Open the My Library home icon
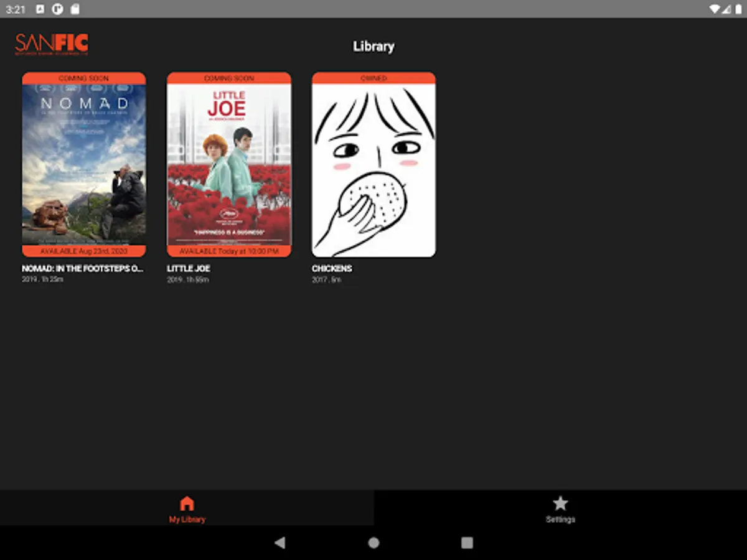 tap(187, 503)
